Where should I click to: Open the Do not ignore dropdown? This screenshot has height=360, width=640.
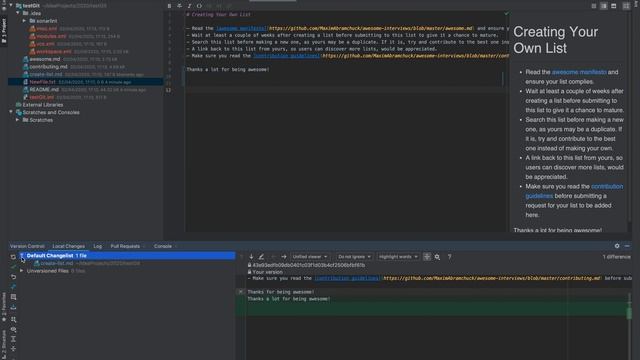click(354, 257)
